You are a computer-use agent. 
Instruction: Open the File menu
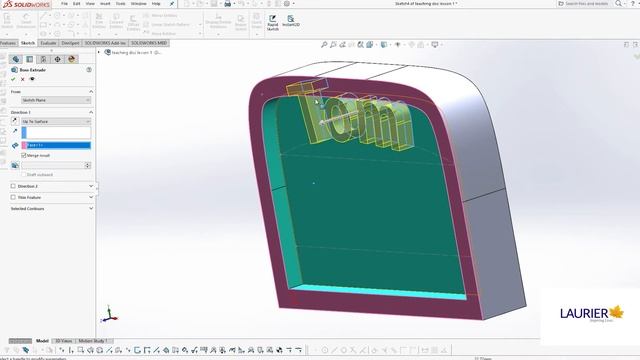pos(64,4)
